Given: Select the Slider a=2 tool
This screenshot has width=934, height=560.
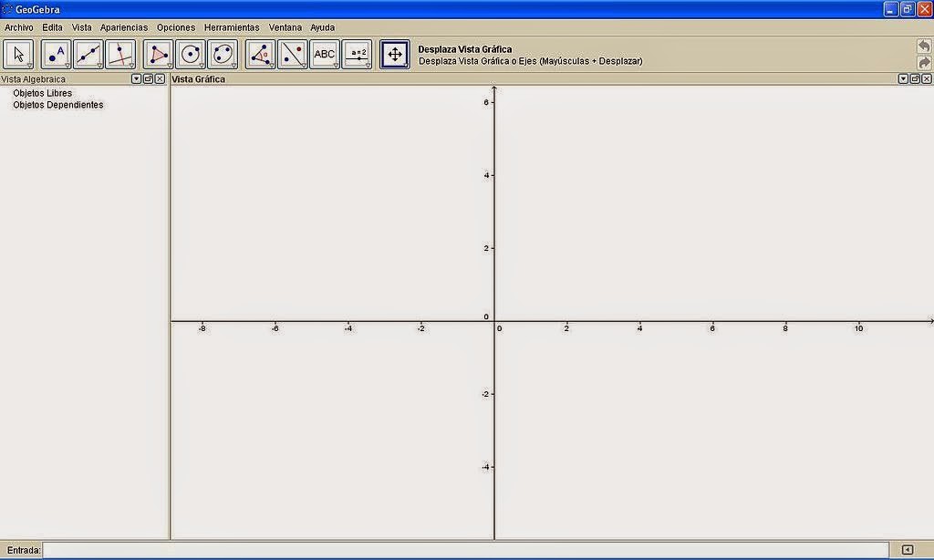Looking at the screenshot, I should 357,55.
